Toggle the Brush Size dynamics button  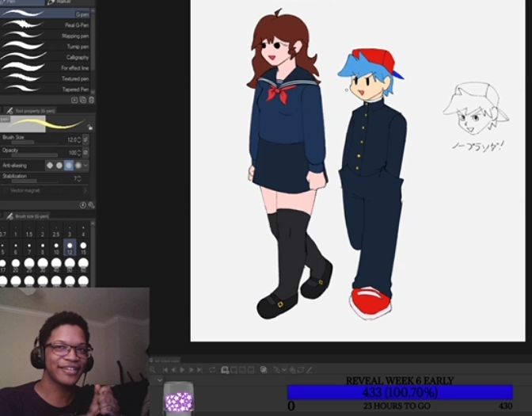click(85, 139)
